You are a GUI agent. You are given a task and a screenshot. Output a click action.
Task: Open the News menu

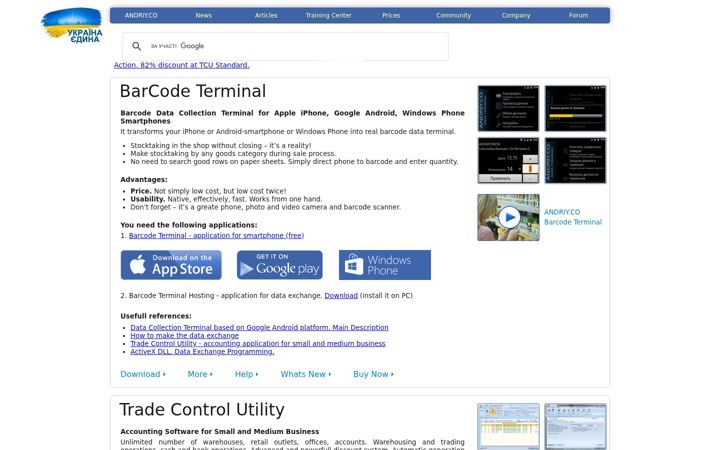coord(203,15)
